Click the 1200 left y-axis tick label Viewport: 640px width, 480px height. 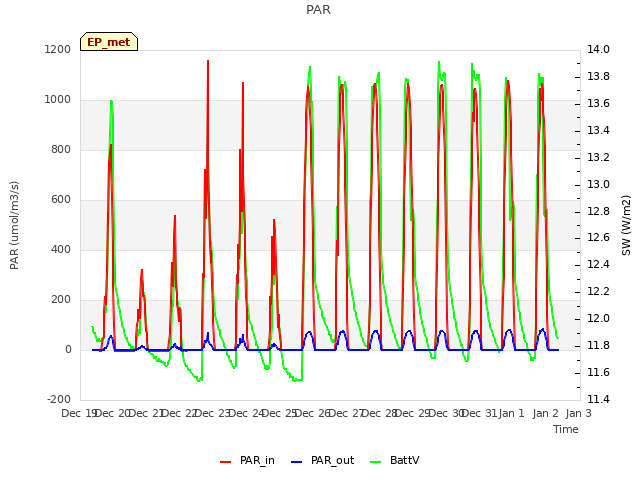58,50
